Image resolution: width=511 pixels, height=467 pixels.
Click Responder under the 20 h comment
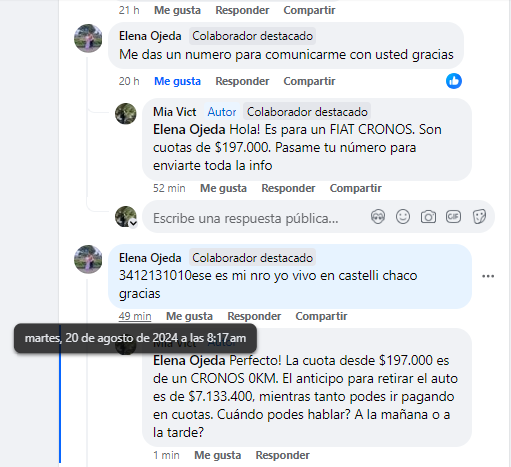point(242,81)
